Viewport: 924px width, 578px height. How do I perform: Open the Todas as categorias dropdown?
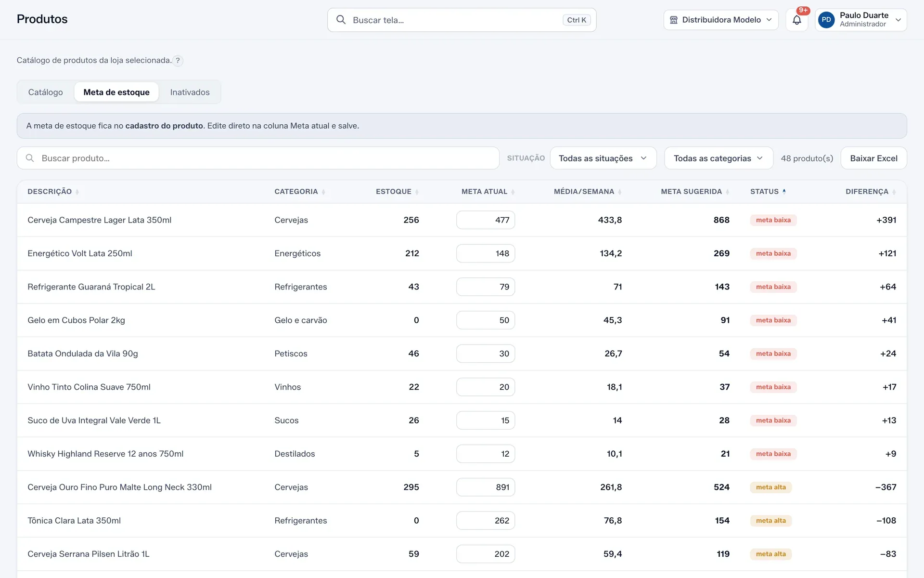click(x=719, y=158)
